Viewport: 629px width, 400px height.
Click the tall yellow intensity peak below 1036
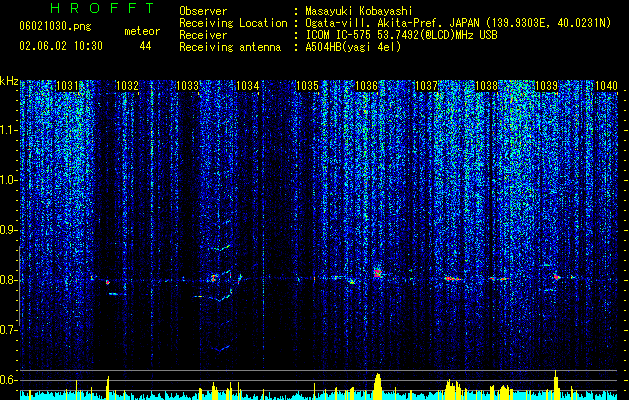(377, 386)
